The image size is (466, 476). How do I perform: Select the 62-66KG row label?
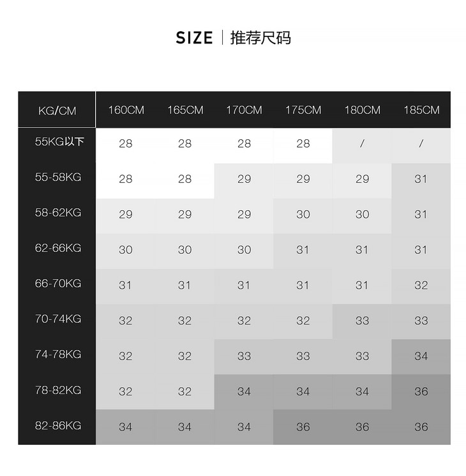pyautogui.click(x=58, y=248)
